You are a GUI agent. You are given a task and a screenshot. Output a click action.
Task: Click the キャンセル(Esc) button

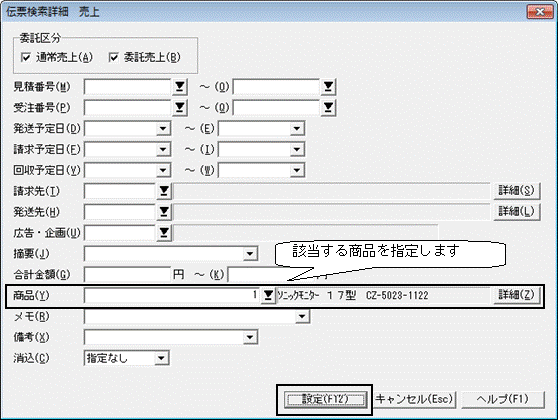414,400
